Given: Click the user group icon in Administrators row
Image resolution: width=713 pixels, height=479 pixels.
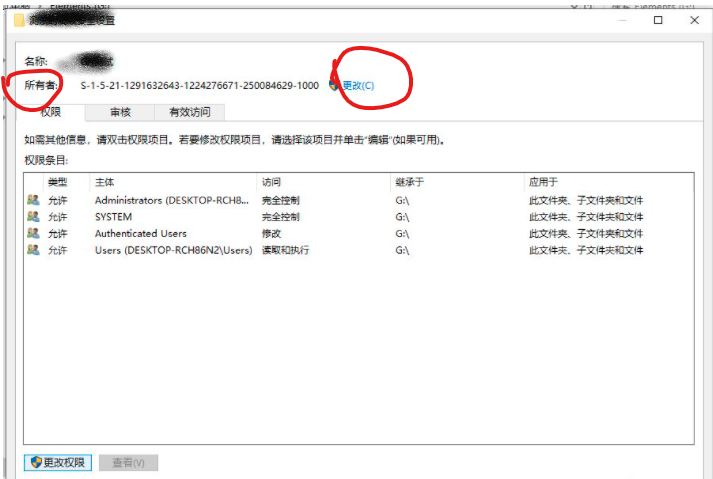Looking at the screenshot, I should [33, 200].
